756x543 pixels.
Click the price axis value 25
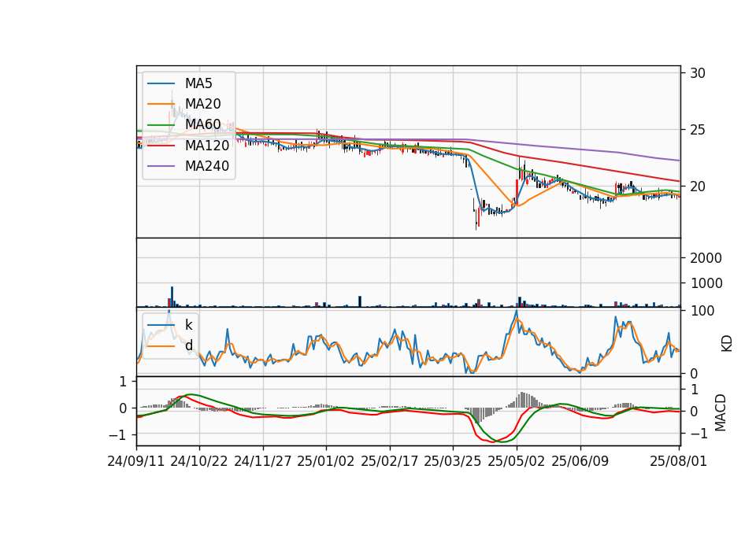point(698,130)
